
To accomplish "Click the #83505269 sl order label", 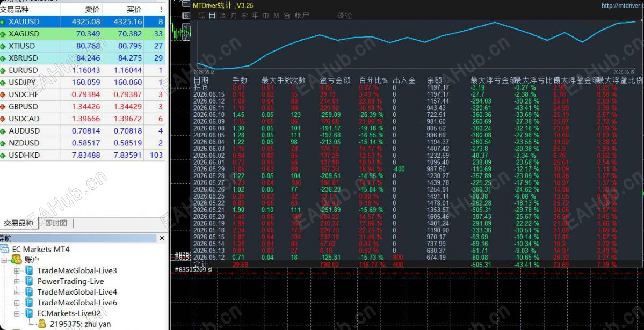I will [193, 270].
